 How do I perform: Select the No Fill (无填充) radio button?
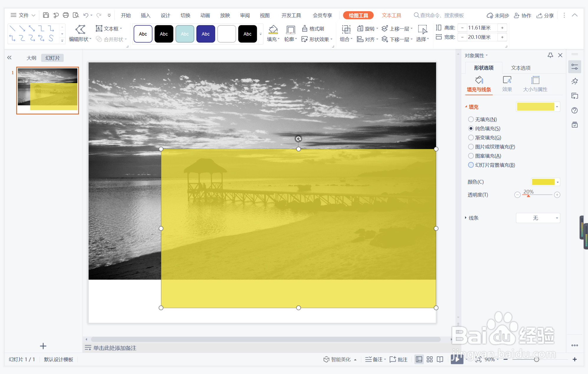click(471, 119)
